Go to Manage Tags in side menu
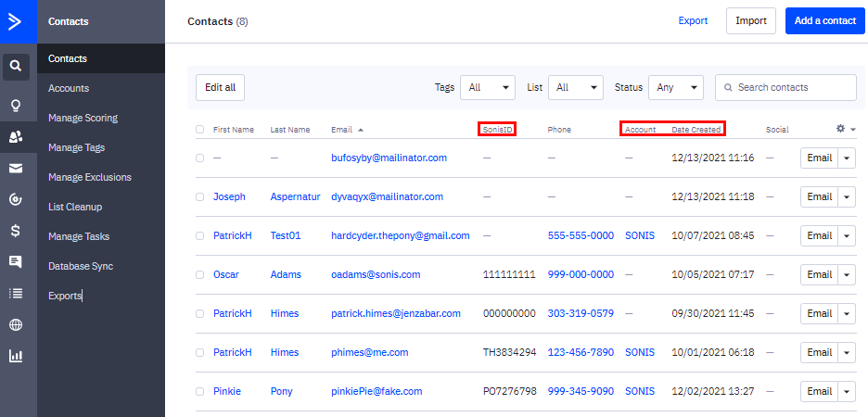Image resolution: width=868 pixels, height=417 pixels. click(78, 147)
